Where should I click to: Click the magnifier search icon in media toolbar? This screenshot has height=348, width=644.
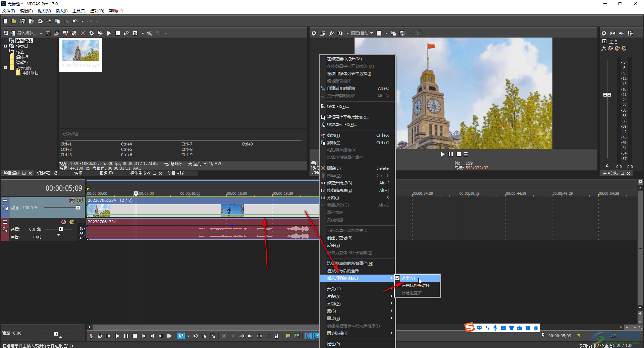tap(150, 33)
